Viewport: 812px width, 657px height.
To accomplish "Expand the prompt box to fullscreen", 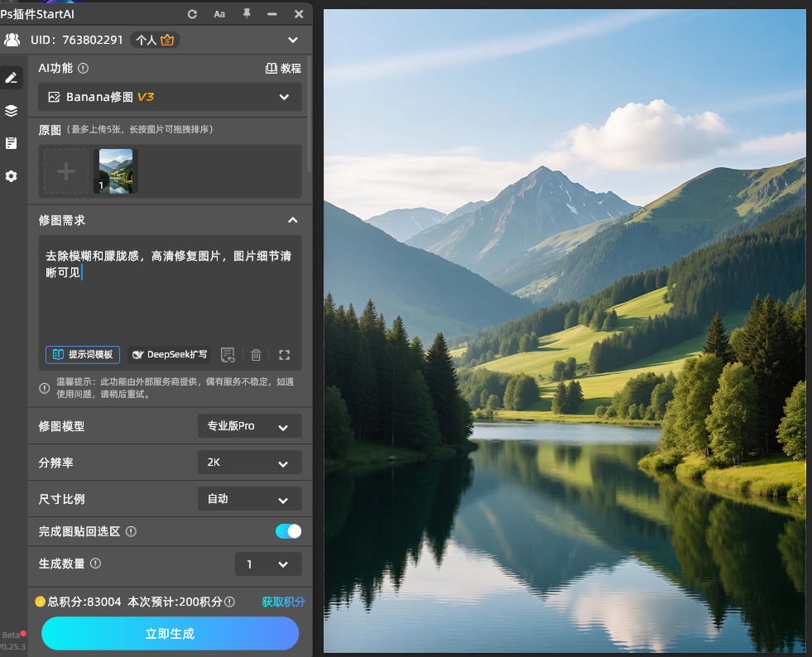I will (284, 355).
